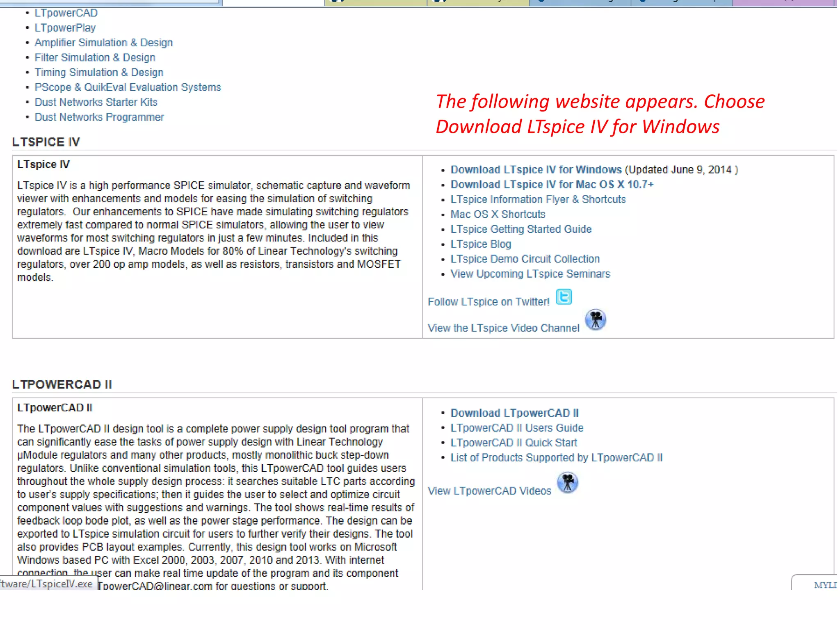
Task: Jump to Filter Simulation & Design
Action: pyautogui.click(x=95, y=57)
